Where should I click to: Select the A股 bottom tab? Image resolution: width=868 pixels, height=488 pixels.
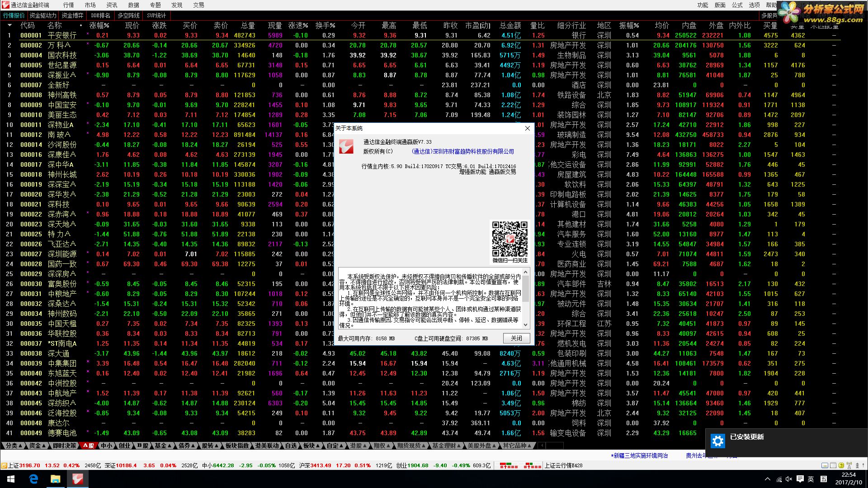88,446
